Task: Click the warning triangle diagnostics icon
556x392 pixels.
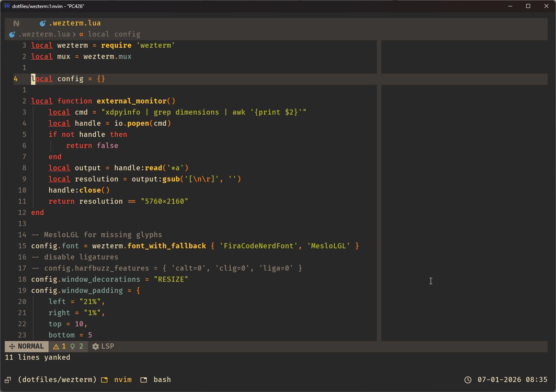Action: pos(56,346)
